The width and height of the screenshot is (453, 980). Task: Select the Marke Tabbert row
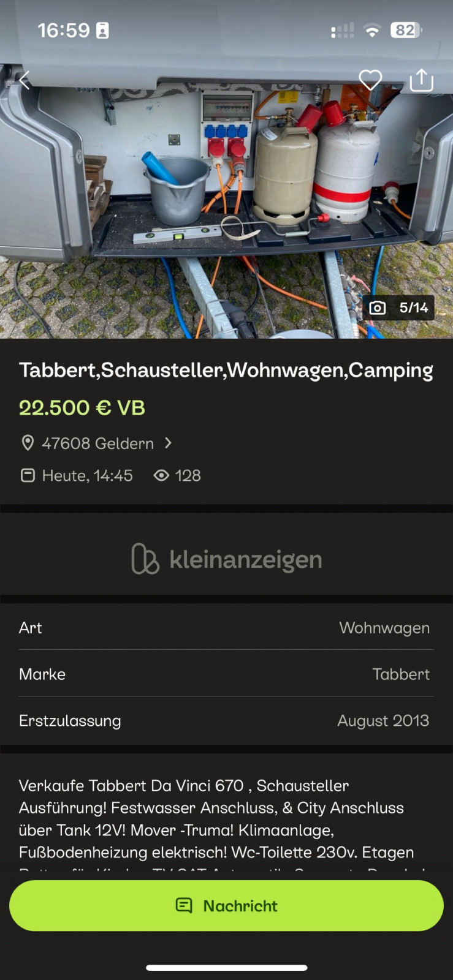226,674
